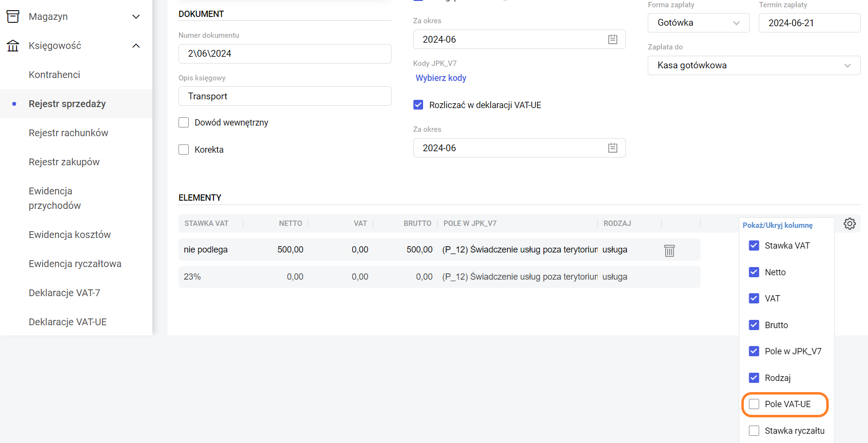The width and height of the screenshot is (868, 443).
Task: Open column settings gear icon
Action: coord(850,224)
